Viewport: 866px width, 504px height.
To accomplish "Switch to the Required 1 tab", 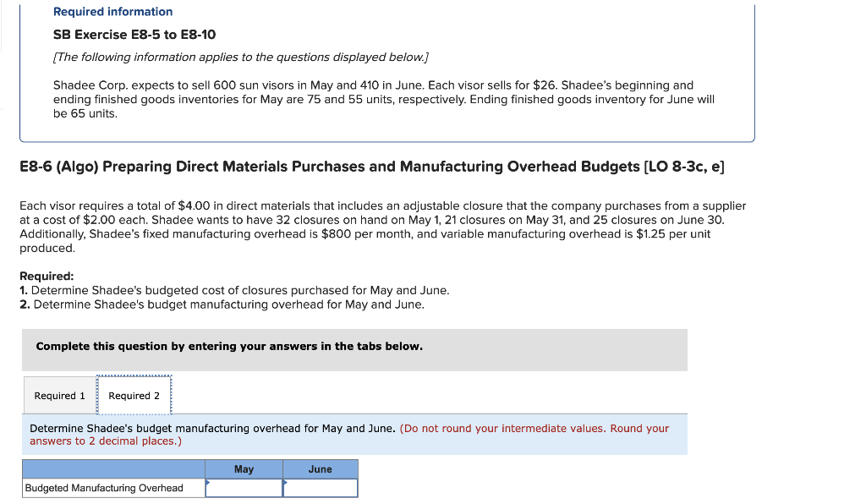I will click(59, 395).
